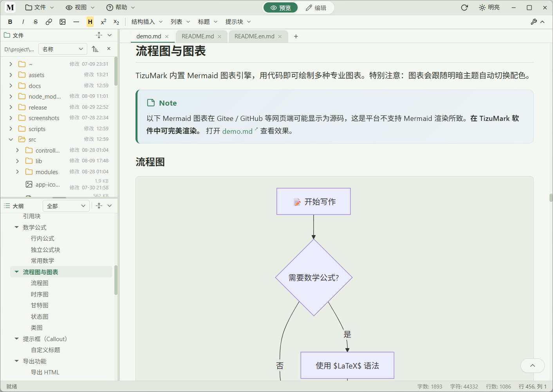Insert horizontal rule icon
The height and width of the screenshot is (392, 553).
(x=76, y=22)
